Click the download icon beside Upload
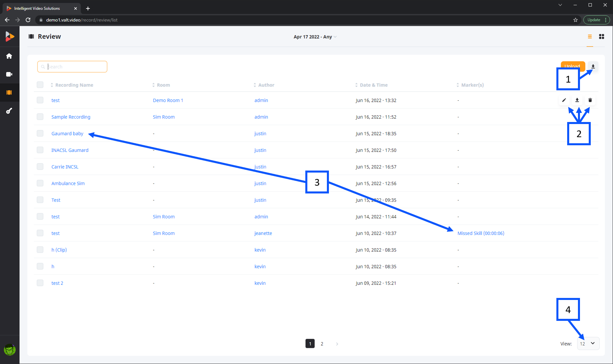 pyautogui.click(x=593, y=66)
